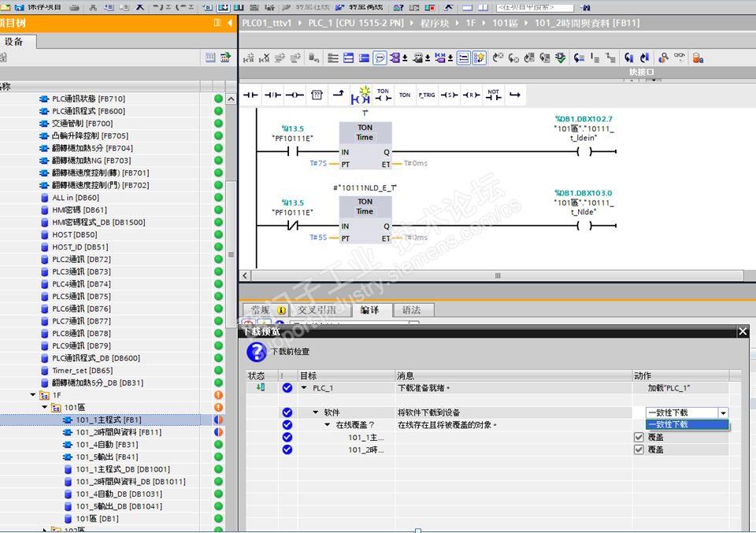Click PLC01_tttv1 in the breadcrumb path
Image resolution: width=756 pixels, height=533 pixels.
point(267,23)
